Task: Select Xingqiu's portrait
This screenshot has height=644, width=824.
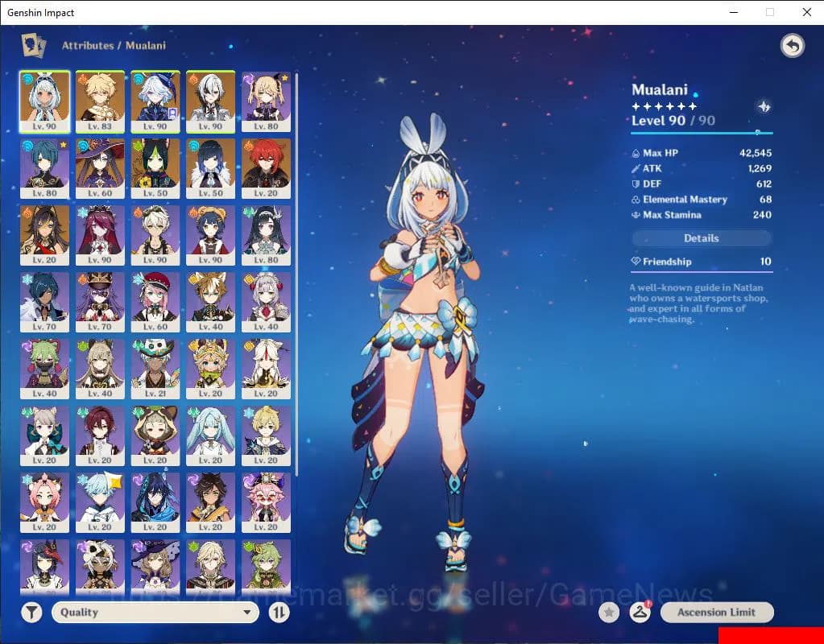Action: point(44,168)
